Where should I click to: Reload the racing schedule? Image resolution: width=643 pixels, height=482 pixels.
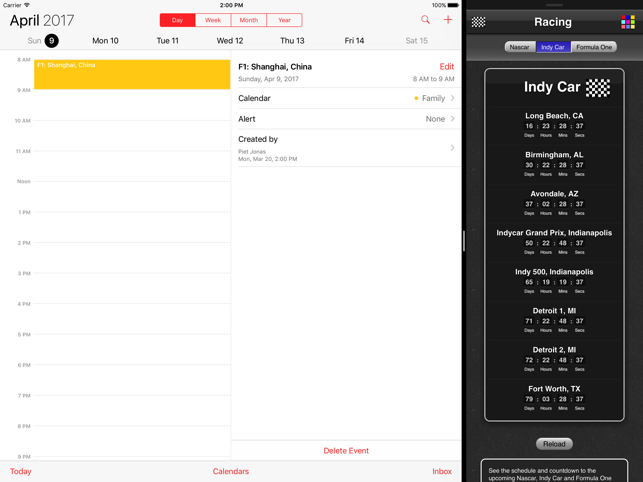[554, 444]
